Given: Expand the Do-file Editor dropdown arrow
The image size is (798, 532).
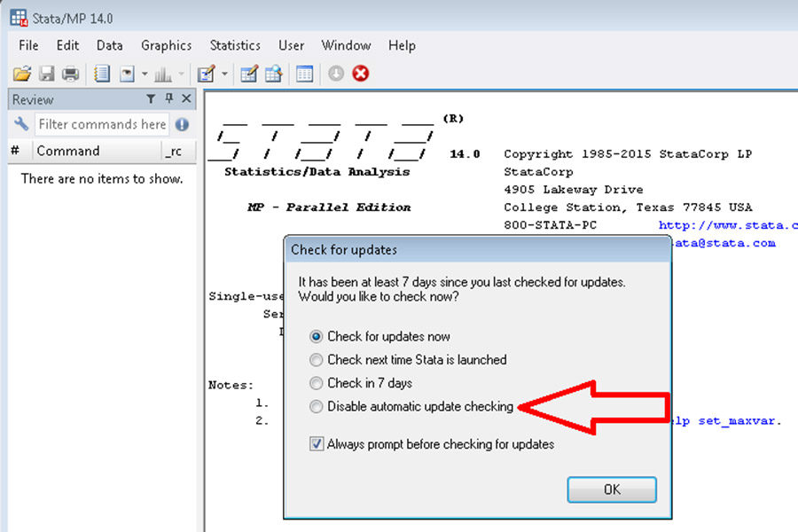Looking at the screenshot, I should pyautogui.click(x=224, y=74).
